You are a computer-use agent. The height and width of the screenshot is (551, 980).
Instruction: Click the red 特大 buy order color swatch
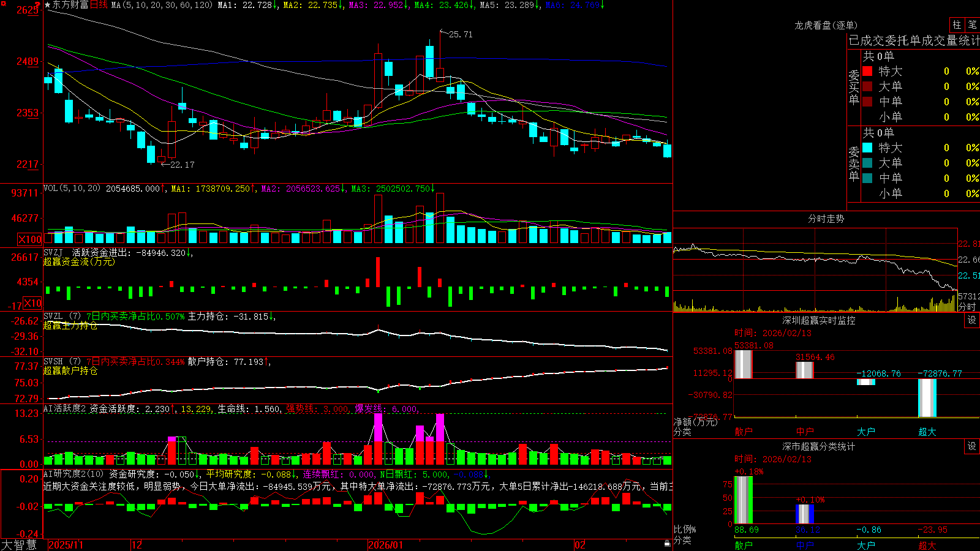867,71
